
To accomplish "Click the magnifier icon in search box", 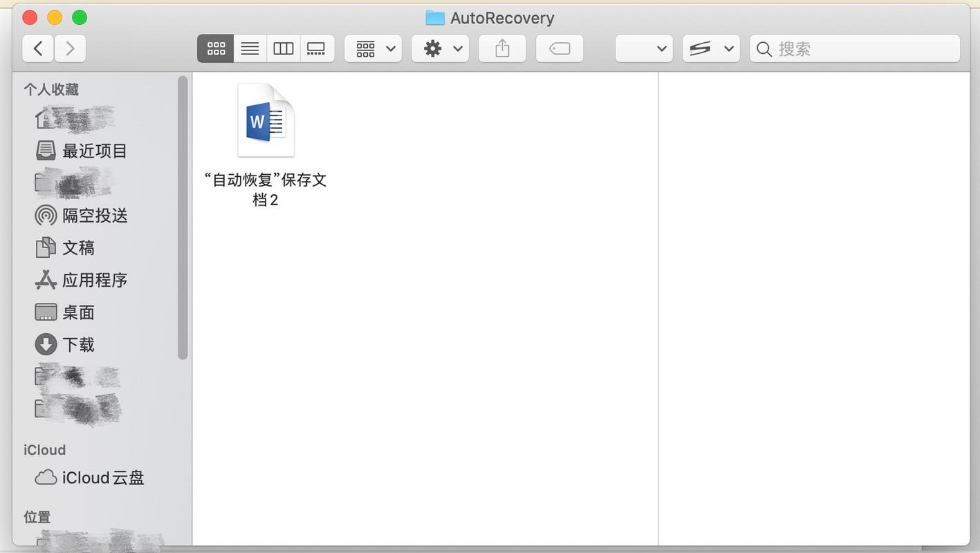I will (764, 49).
